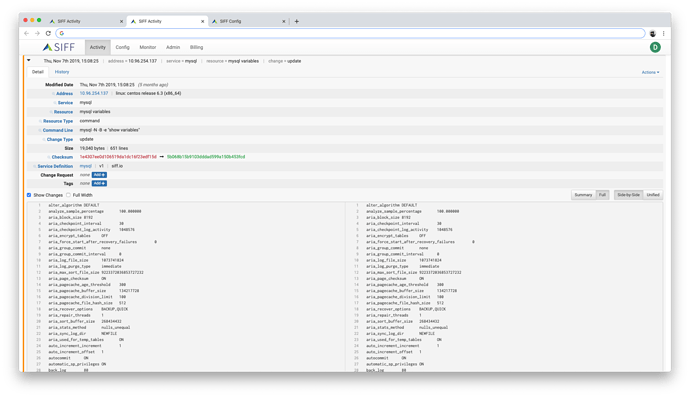Close the SIFF Config browser tab
This screenshot has height=396, width=690.
[x=283, y=21]
